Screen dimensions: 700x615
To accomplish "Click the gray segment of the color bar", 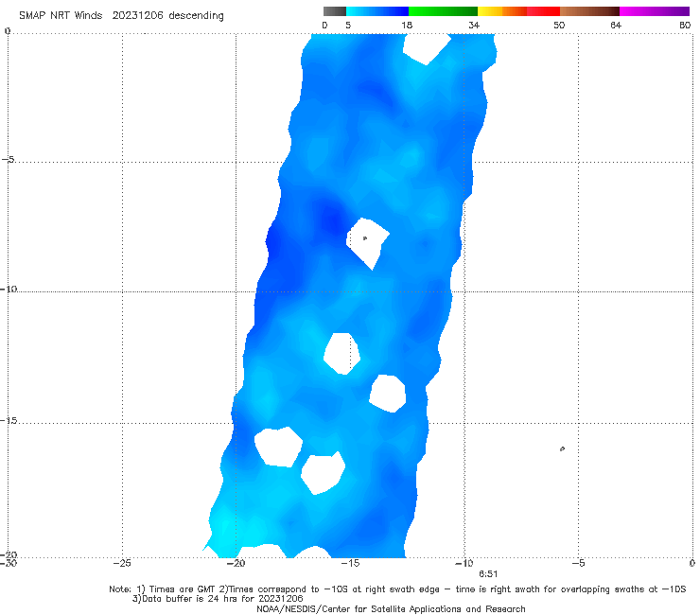I will tap(335, 11).
